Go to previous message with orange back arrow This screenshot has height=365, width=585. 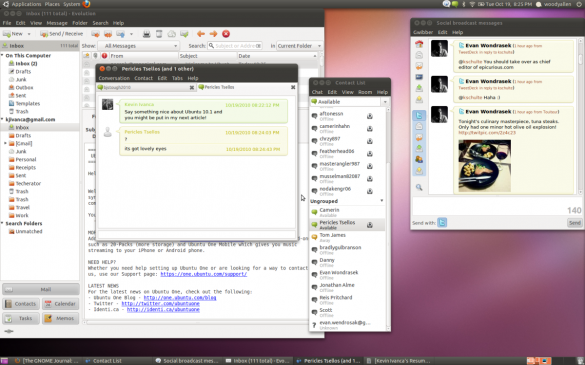pyautogui.click(x=201, y=34)
